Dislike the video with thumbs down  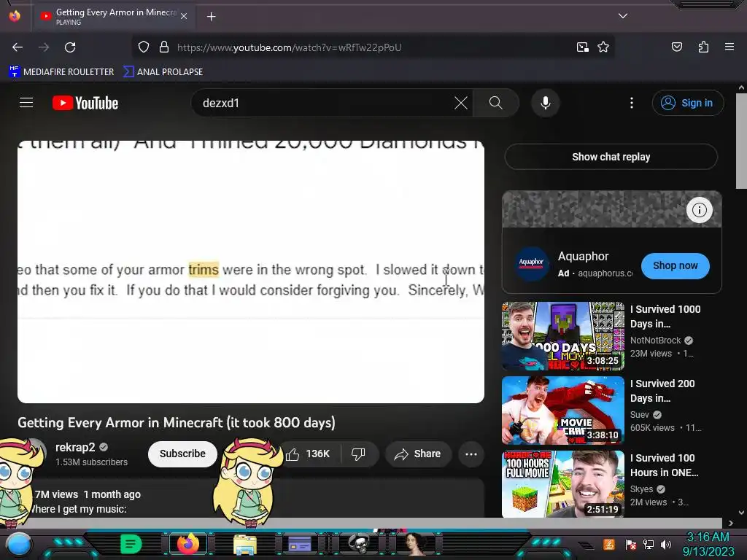tap(358, 454)
